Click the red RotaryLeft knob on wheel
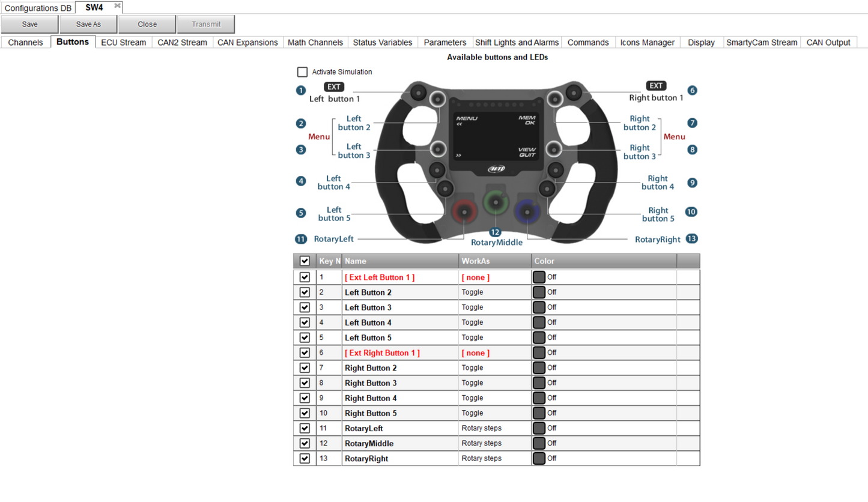Viewport: 868px width, 502px height. (464, 211)
